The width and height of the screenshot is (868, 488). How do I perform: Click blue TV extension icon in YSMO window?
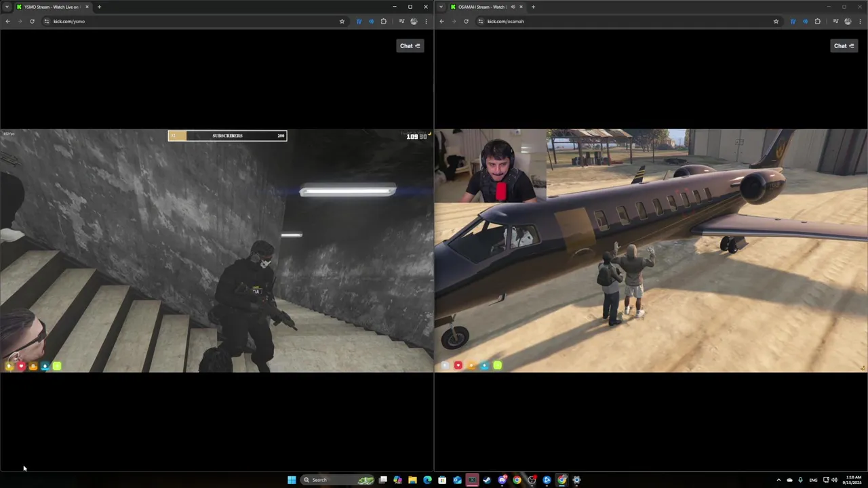coord(359,21)
